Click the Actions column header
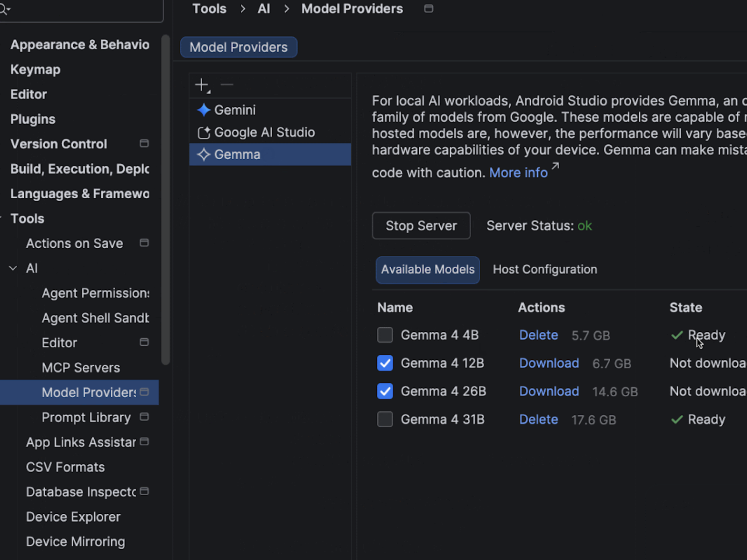 point(542,308)
